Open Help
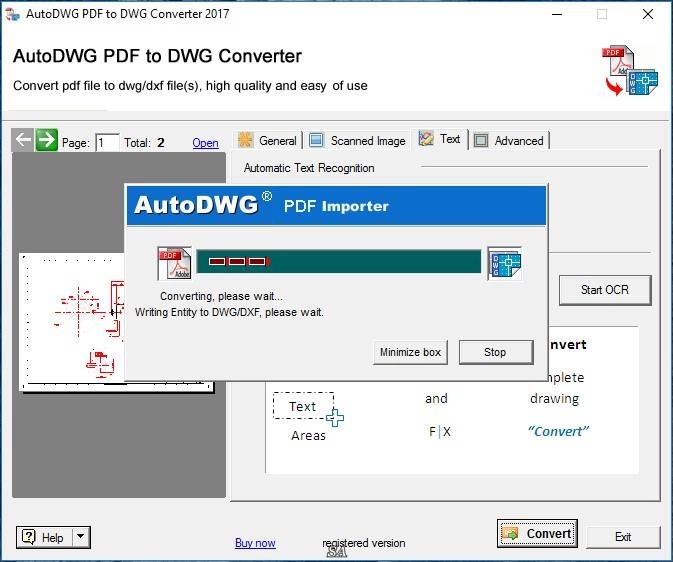Viewport: 673px width, 562px height. (x=44, y=537)
